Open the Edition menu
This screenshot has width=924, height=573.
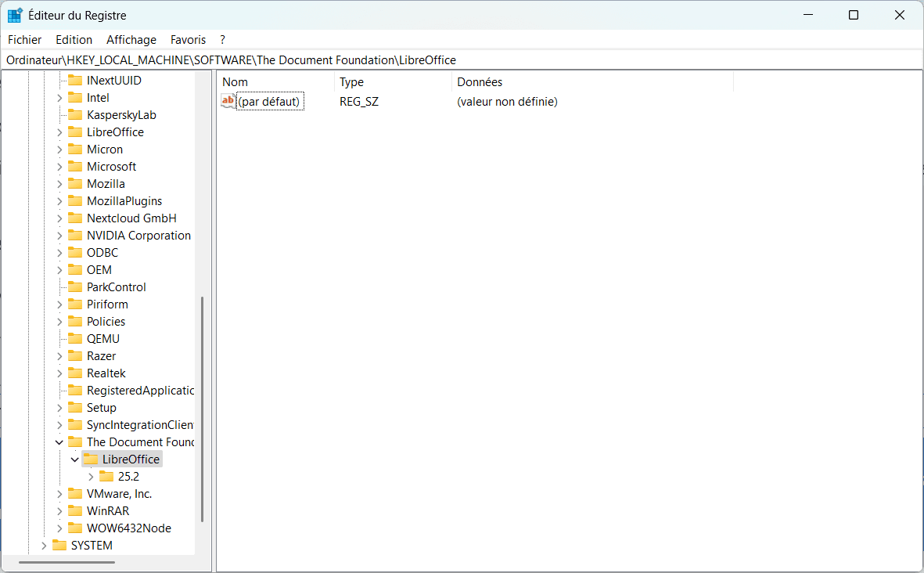(x=74, y=39)
